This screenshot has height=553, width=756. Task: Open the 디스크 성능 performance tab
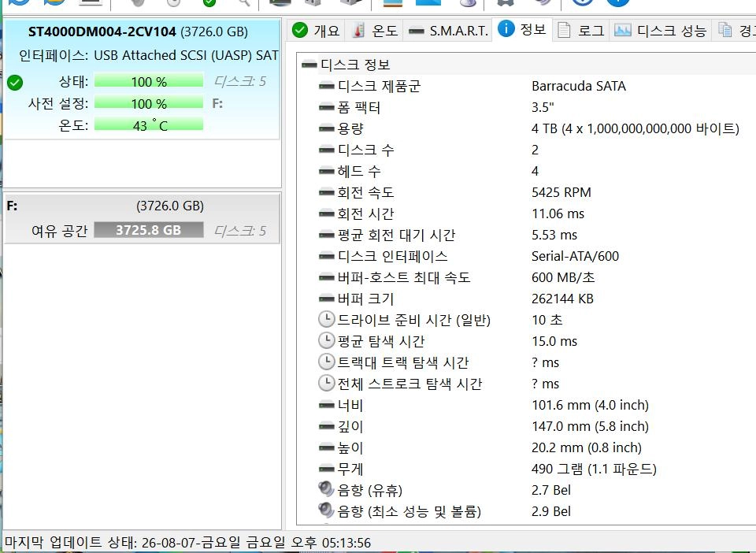(x=660, y=31)
